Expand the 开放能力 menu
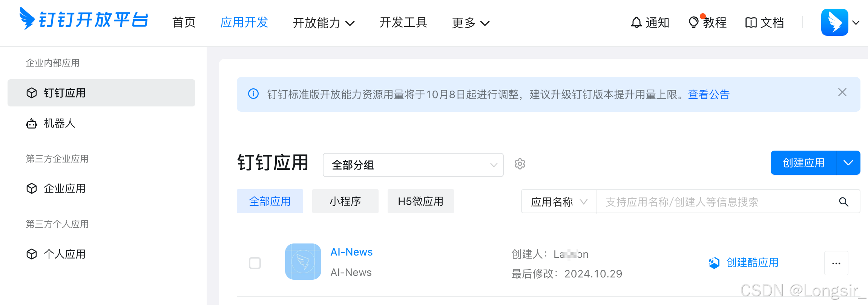868x305 pixels. tap(324, 23)
